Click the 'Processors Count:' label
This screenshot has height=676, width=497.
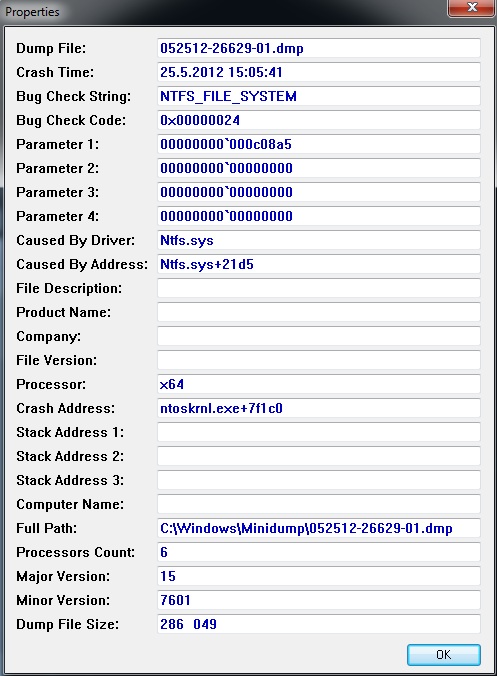[x=75, y=552]
